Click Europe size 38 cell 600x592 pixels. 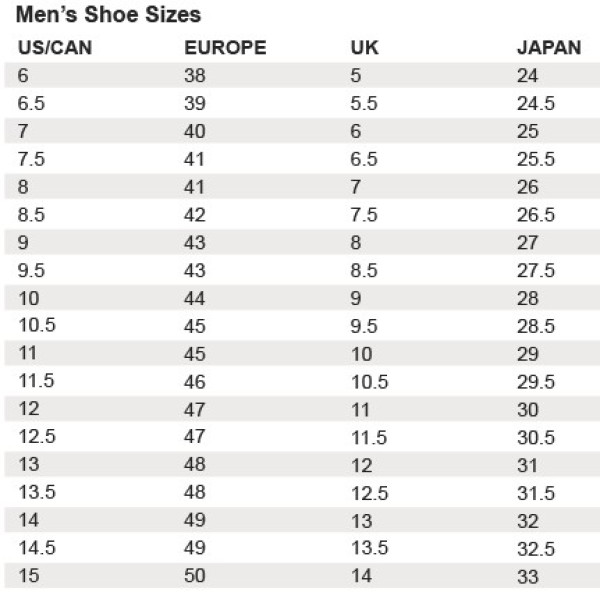(195, 75)
